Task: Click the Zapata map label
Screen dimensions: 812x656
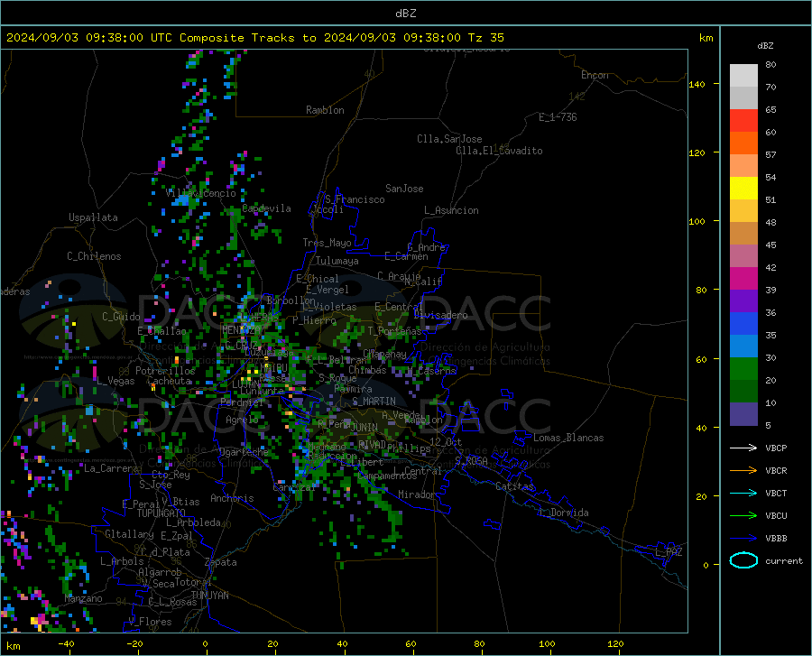Action: [x=221, y=562]
